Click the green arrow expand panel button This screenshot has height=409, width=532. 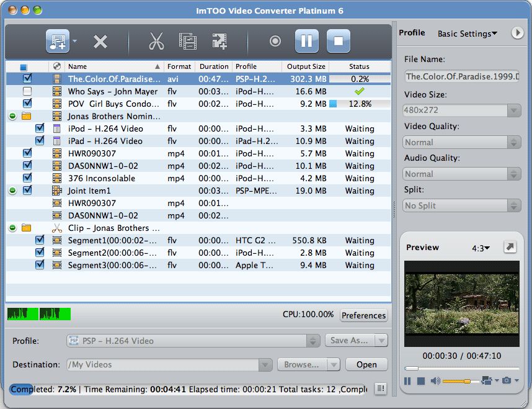pos(517,33)
